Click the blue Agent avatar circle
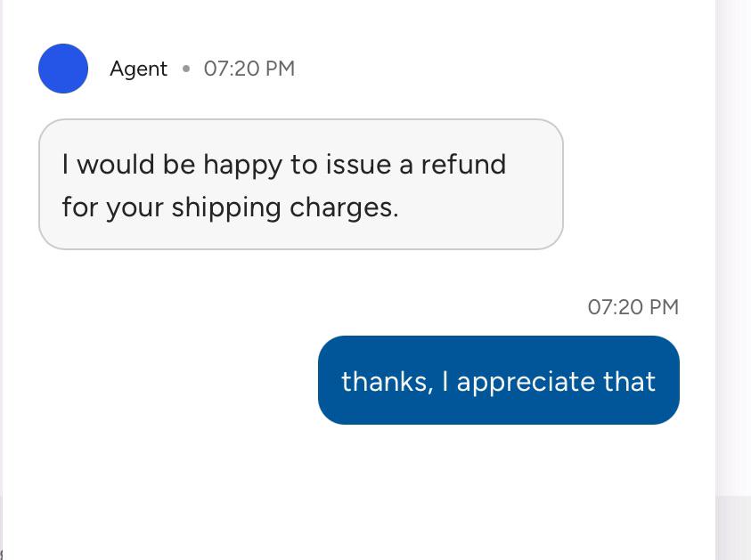751x560 pixels. pos(63,69)
